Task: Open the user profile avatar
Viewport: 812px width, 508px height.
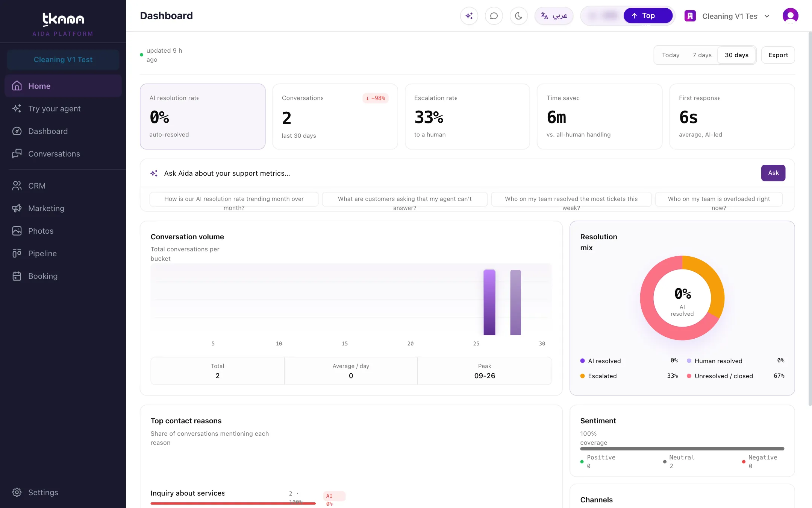Action: click(x=790, y=16)
